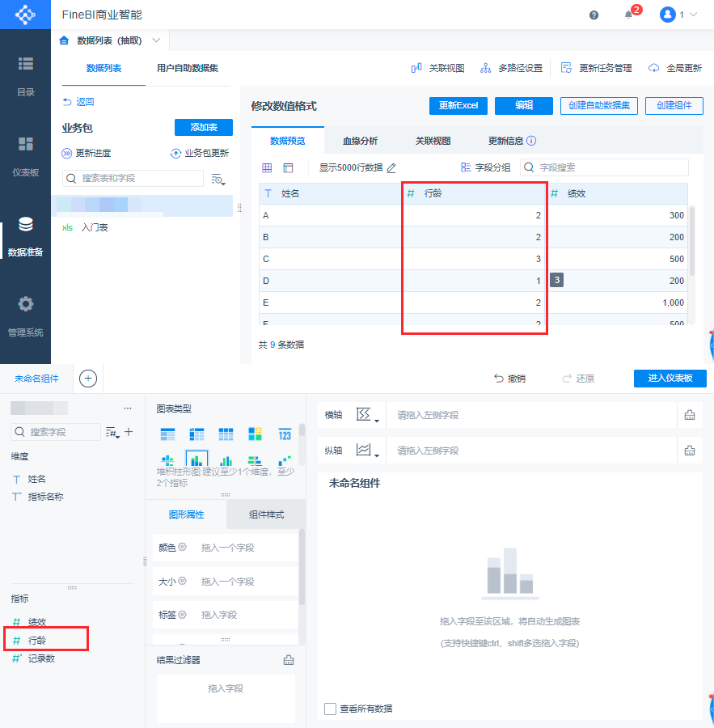714x728 pixels.
Task: Open notifications bell icon
Action: click(628, 15)
